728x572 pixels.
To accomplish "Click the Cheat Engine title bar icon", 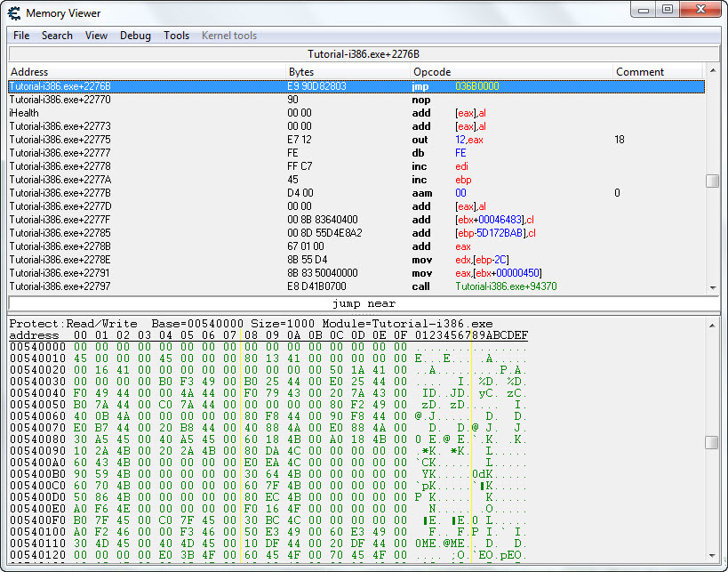I will [14, 12].
